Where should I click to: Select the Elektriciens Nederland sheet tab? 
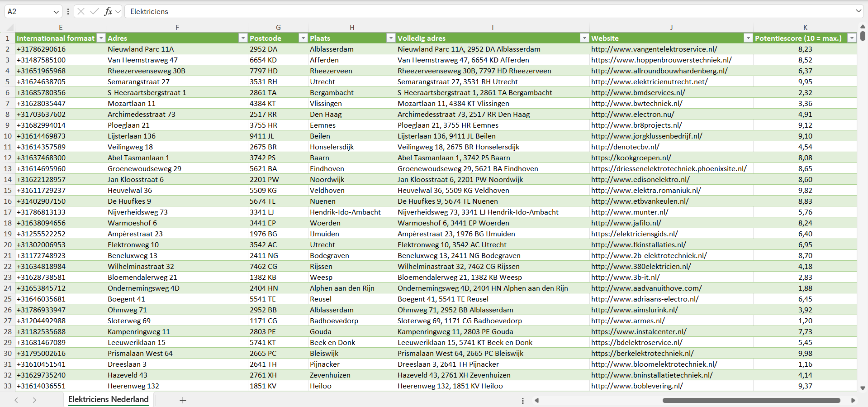coord(109,399)
